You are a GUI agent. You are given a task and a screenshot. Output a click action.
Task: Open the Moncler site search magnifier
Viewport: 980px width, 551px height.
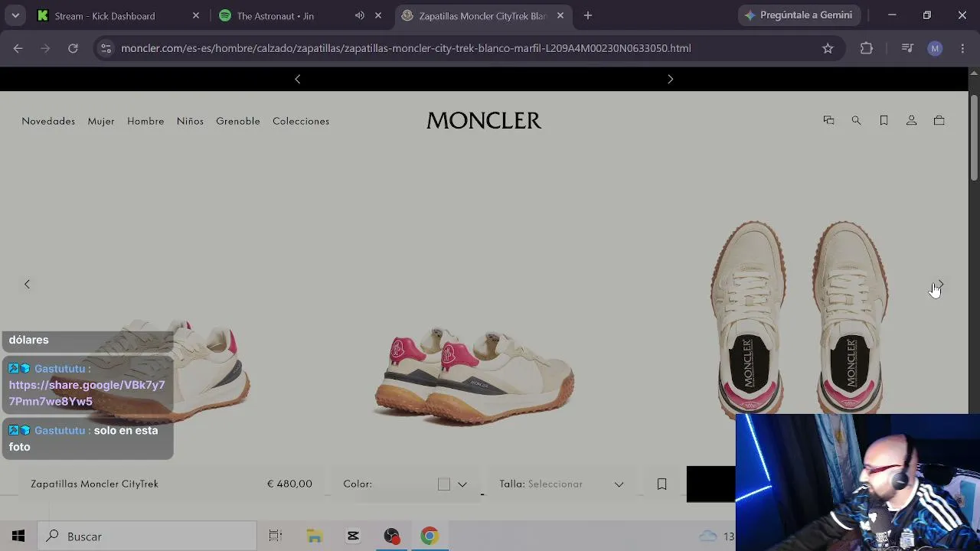tap(856, 120)
